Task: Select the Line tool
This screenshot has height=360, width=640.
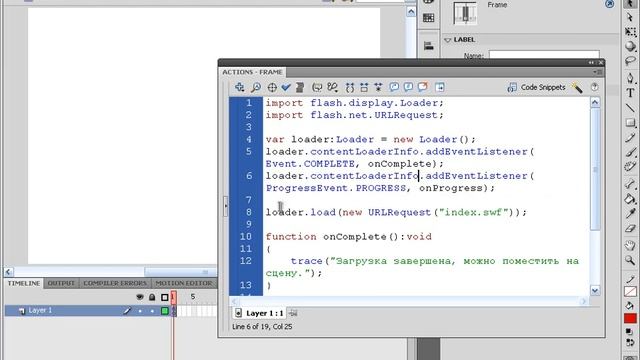Action: [630, 108]
